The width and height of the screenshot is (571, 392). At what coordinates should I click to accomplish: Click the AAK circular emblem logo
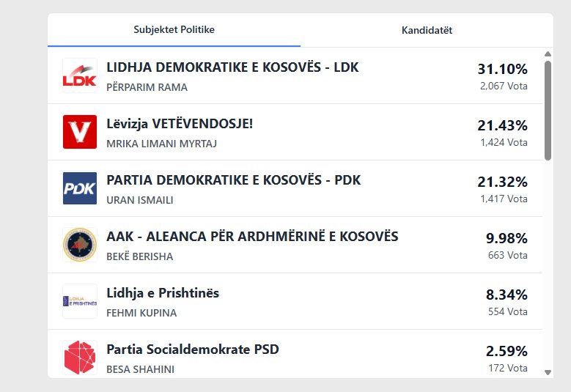click(x=80, y=245)
